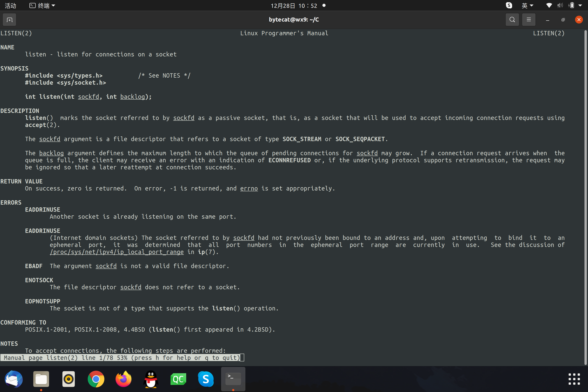Open new terminal tab button
This screenshot has height=392, width=588.
(x=9, y=20)
